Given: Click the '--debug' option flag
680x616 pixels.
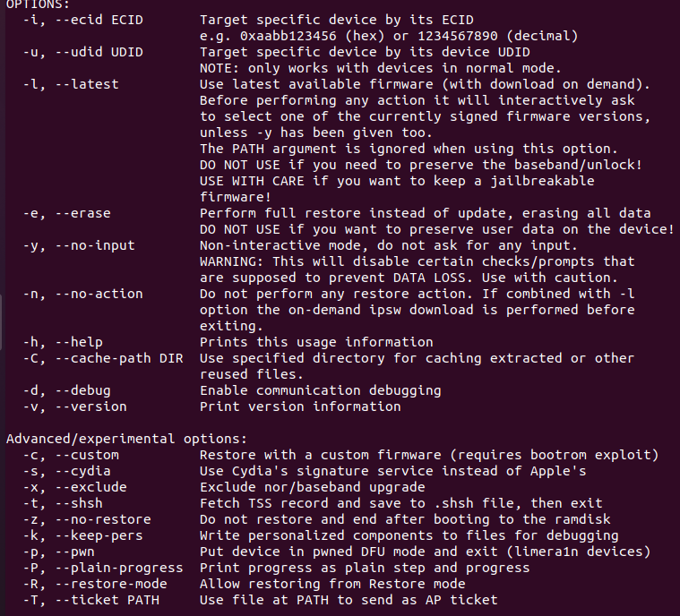Looking at the screenshot, I should tap(83, 390).
